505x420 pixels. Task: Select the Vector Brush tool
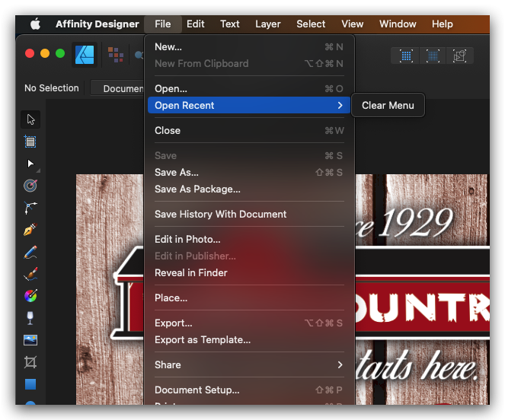click(x=30, y=274)
